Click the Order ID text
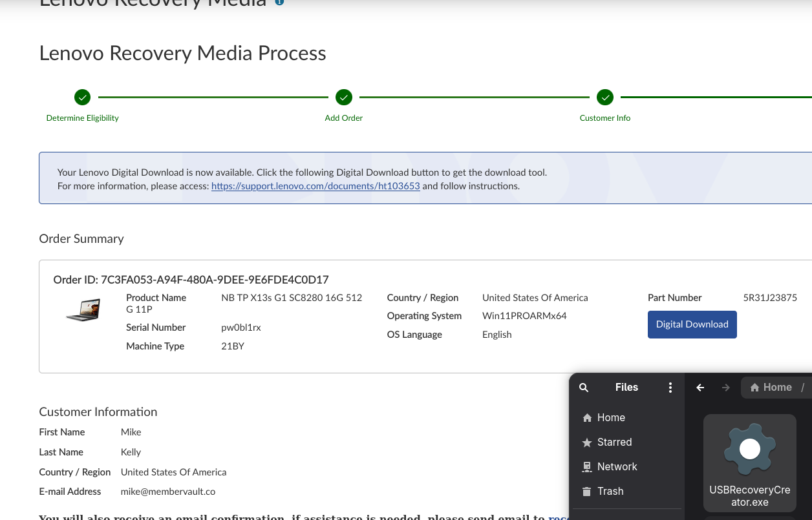Screen dimensions: 812x520 click(x=191, y=280)
